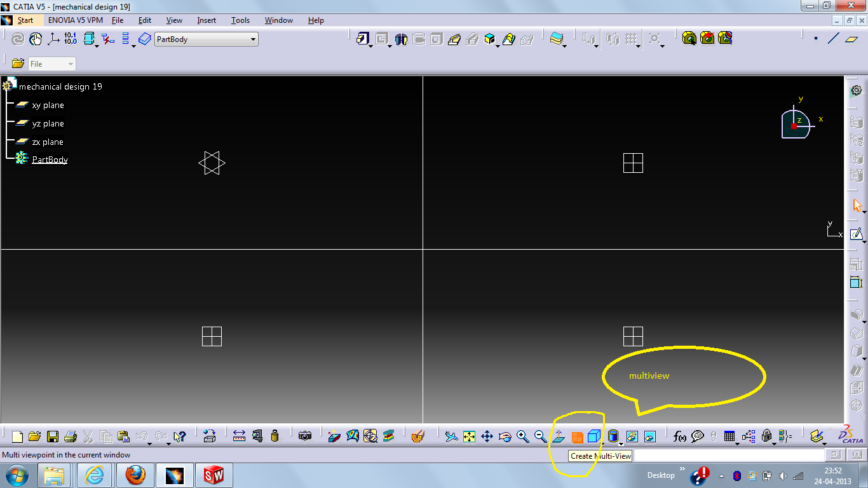Screen dimensions: 868x488
Task: Click the power input command field
Action: click(729, 456)
